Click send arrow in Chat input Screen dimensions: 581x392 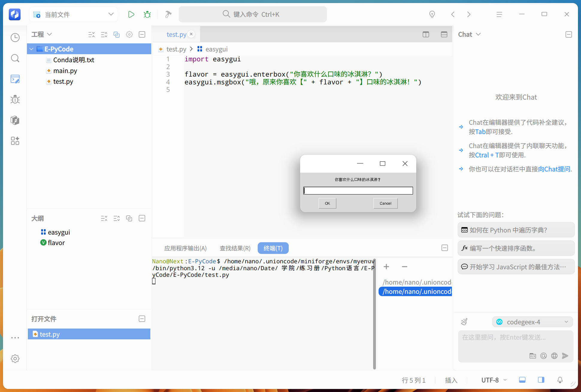[565, 356]
